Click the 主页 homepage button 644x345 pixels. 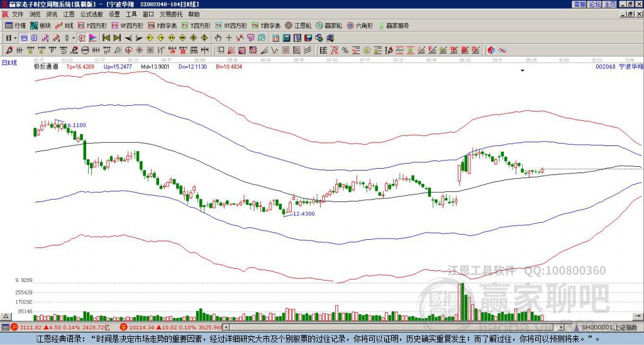(x=610, y=4)
